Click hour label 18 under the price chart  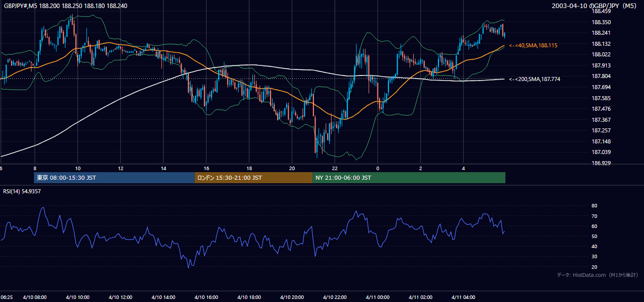pyautogui.click(x=249, y=168)
